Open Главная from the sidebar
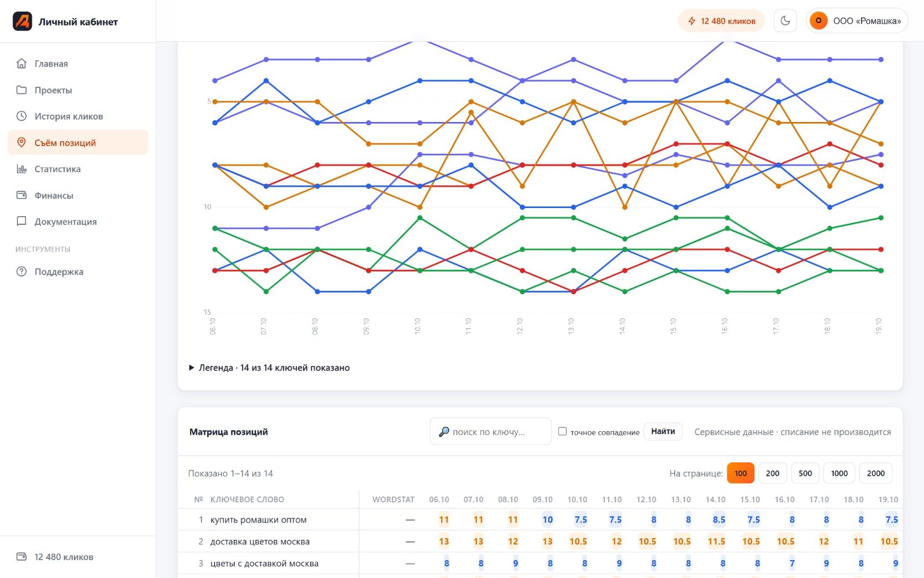 78,64
